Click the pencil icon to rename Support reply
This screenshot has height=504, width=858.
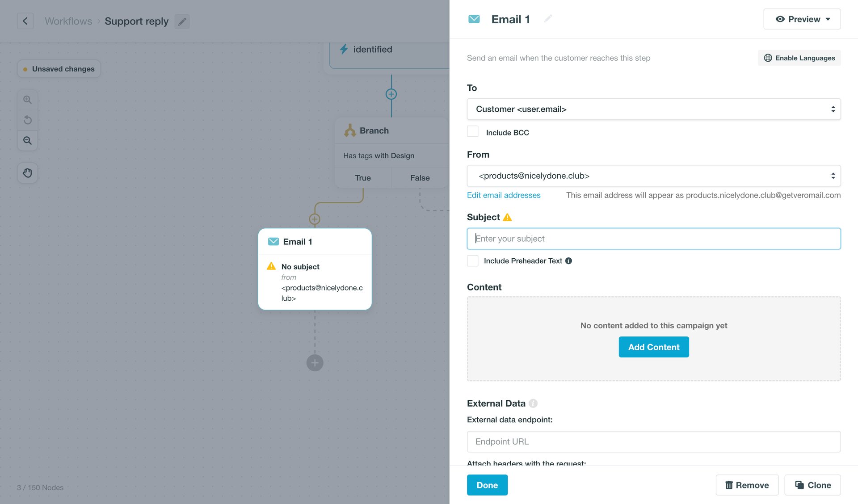[x=182, y=21]
